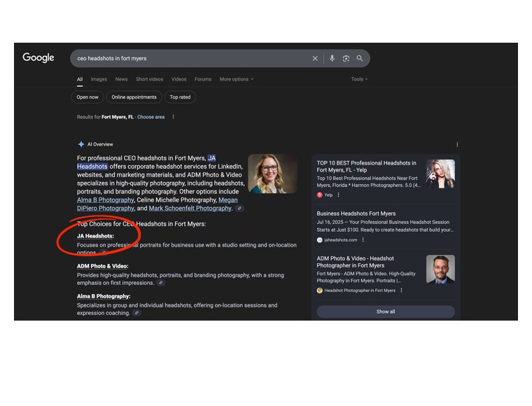Start voice search with microphone icon

(x=332, y=58)
